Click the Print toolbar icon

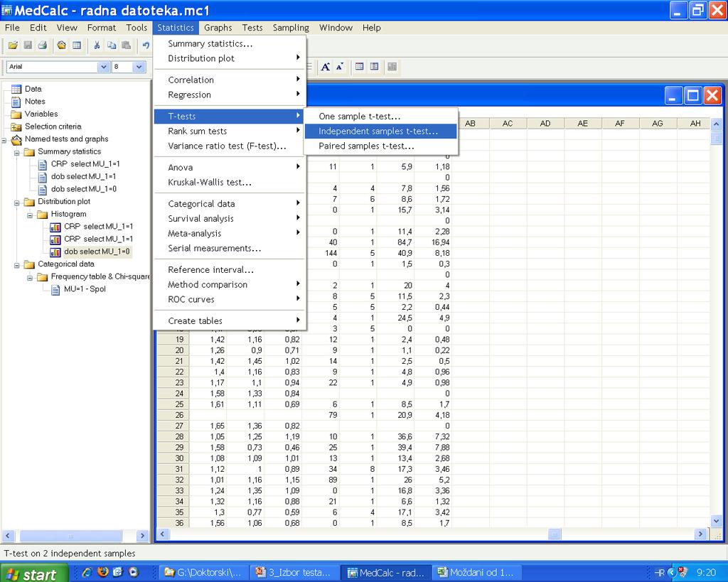click(42, 45)
